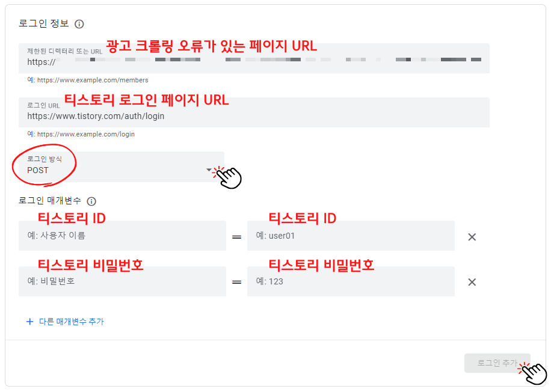551x392 pixels.
Task: Remove the username parameter row with X
Action: click(x=472, y=237)
